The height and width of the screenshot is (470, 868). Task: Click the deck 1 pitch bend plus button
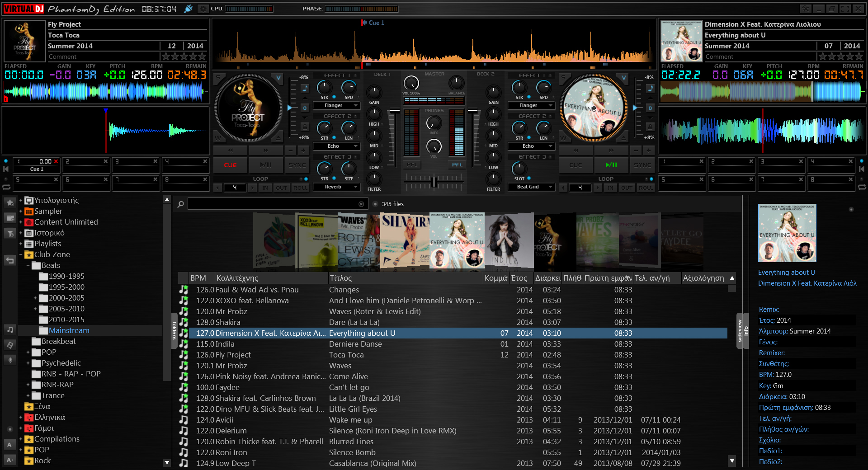(303, 150)
